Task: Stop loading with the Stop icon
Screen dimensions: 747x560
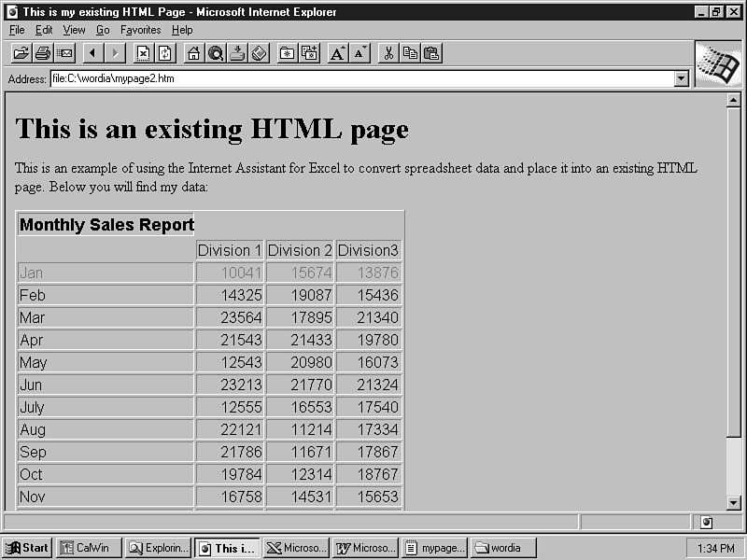Action: [x=143, y=53]
